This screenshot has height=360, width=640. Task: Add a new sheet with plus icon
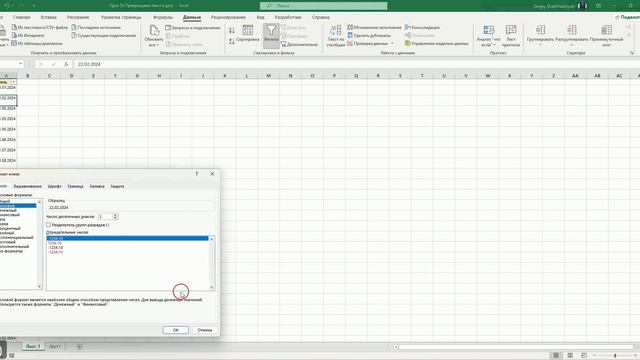(79, 347)
